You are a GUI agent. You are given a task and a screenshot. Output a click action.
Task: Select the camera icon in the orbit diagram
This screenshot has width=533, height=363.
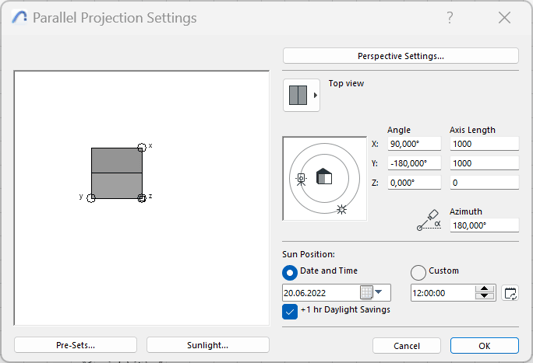click(301, 179)
